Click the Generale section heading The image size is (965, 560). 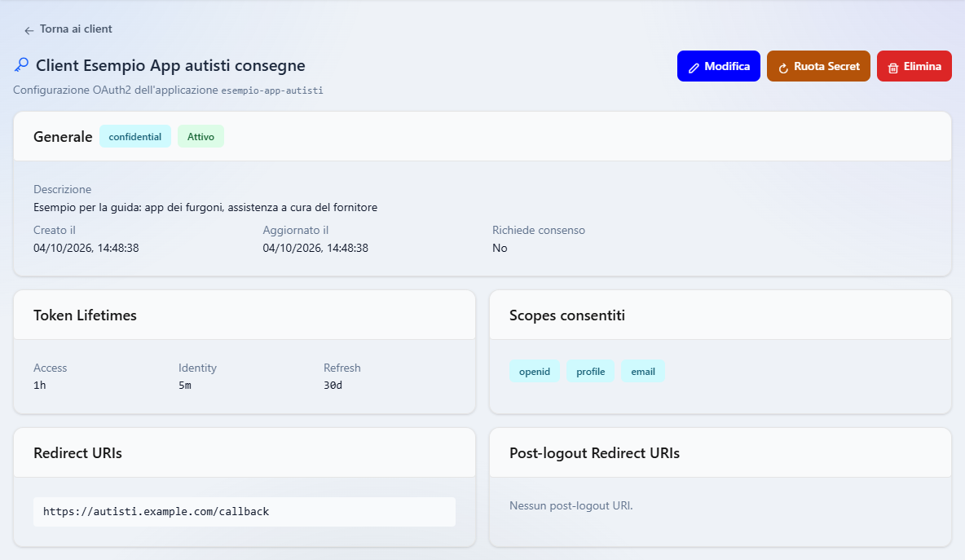pyautogui.click(x=63, y=137)
